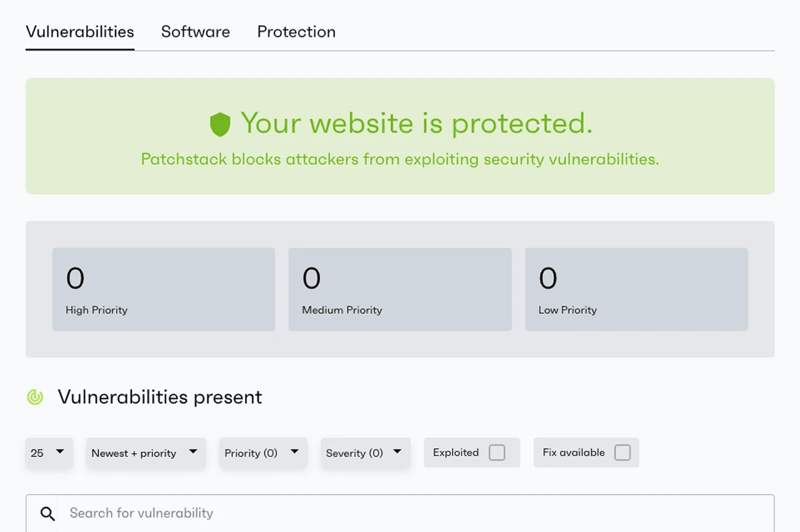Open the Protection tab
This screenshot has height=532, width=800.
click(296, 32)
